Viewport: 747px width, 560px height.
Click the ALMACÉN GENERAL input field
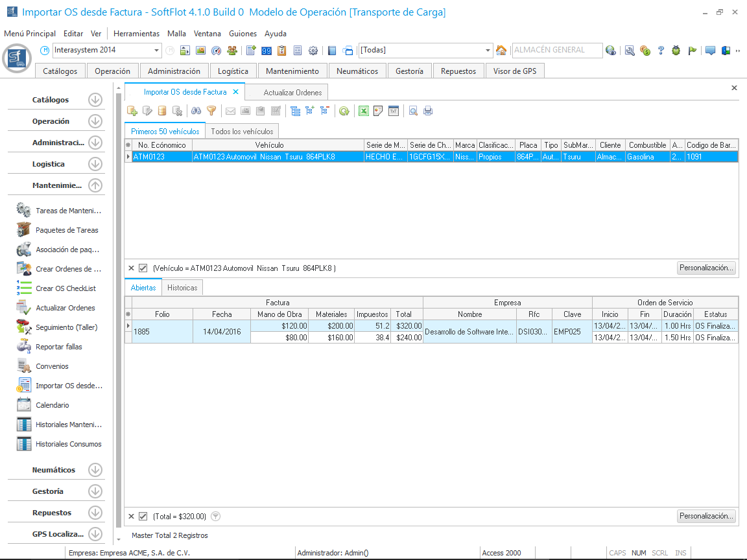pos(555,51)
